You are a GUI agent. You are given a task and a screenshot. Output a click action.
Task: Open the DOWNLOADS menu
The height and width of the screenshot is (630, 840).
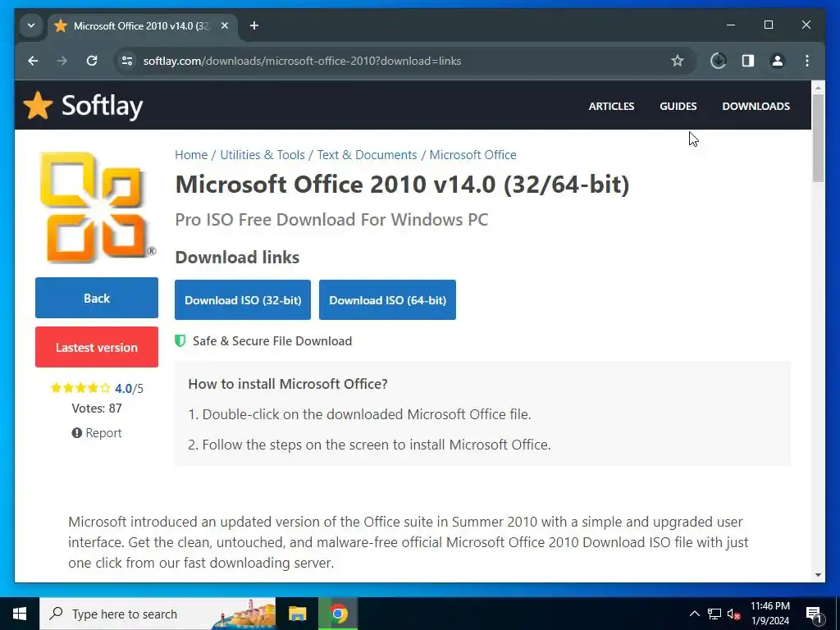pos(756,106)
